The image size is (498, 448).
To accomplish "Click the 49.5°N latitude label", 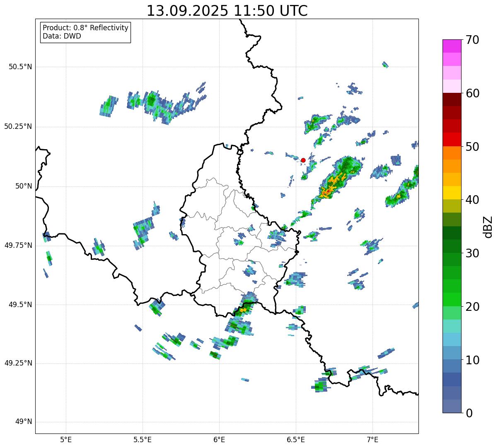I will pyautogui.click(x=20, y=305).
